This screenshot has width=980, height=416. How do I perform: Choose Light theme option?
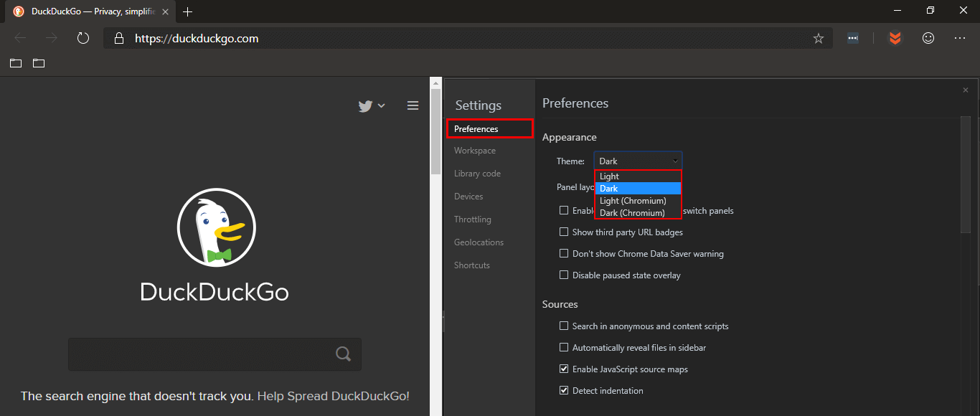638,176
